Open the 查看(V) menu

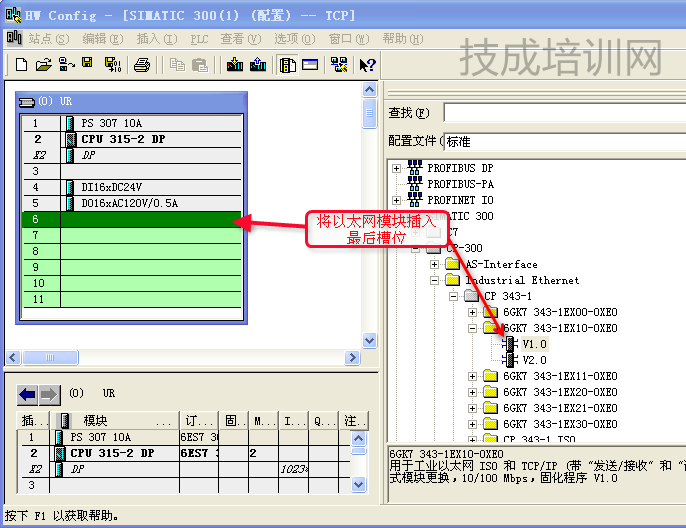click(x=241, y=39)
